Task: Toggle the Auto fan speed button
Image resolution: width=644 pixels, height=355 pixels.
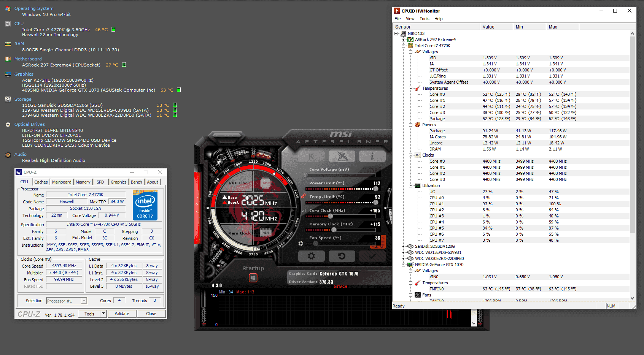Action: coord(379,247)
